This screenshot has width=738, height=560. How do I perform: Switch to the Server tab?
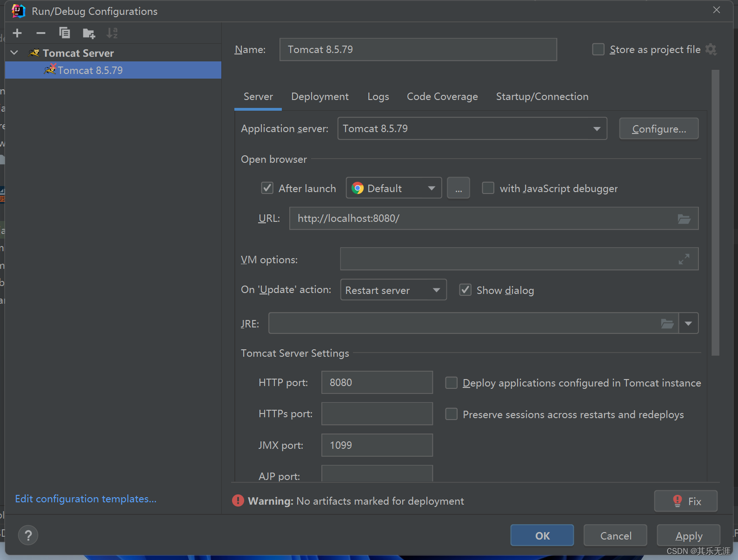(x=258, y=97)
